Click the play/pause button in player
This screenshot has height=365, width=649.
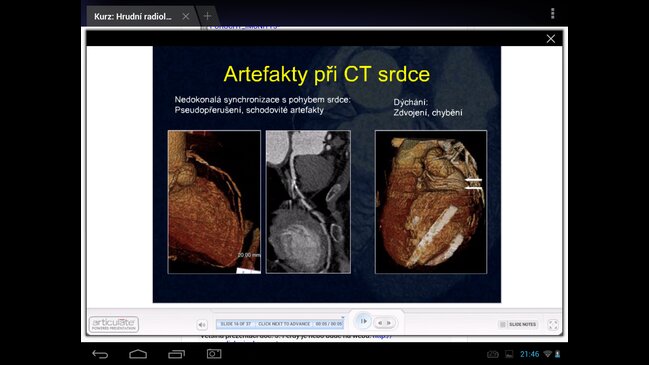click(363, 321)
